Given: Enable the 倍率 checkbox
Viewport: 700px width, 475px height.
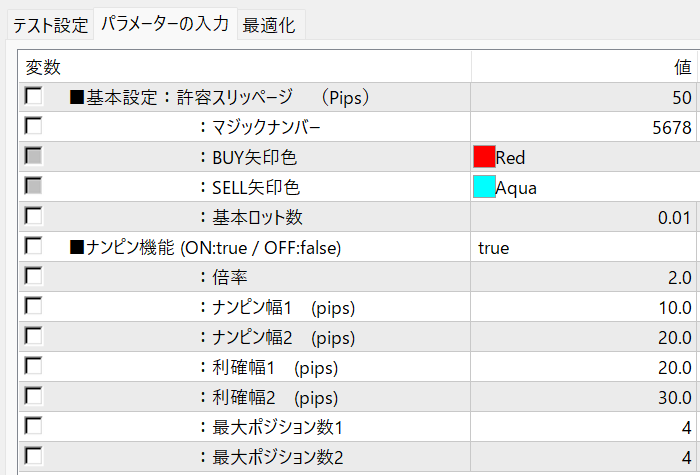Looking at the screenshot, I should (x=34, y=277).
